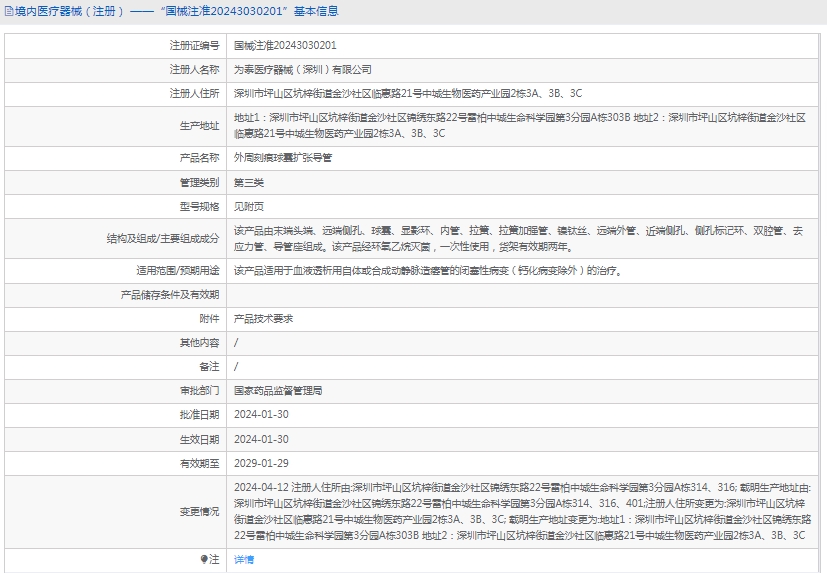The width and height of the screenshot is (827, 573).
Task: Click the document icon beside the page title
Action: click(x=8, y=12)
